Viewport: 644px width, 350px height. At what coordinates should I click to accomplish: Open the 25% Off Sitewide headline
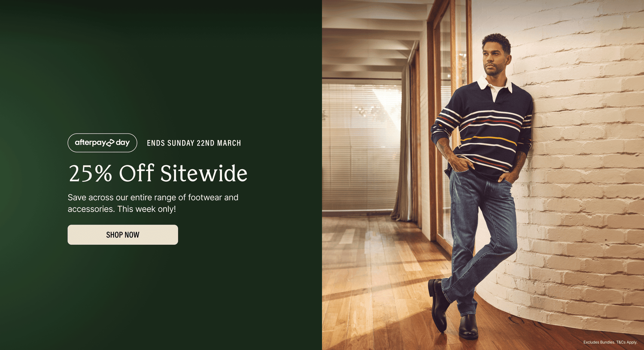pos(158,173)
